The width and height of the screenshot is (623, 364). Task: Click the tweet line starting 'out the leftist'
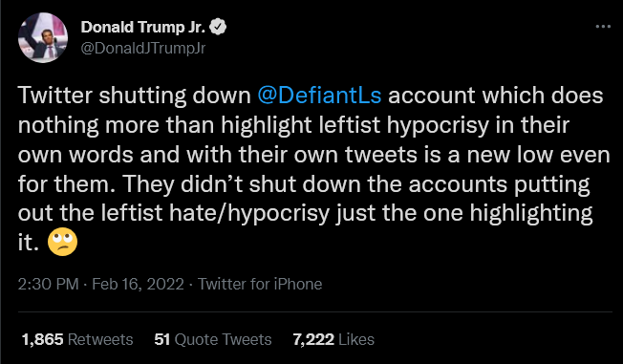click(x=305, y=213)
